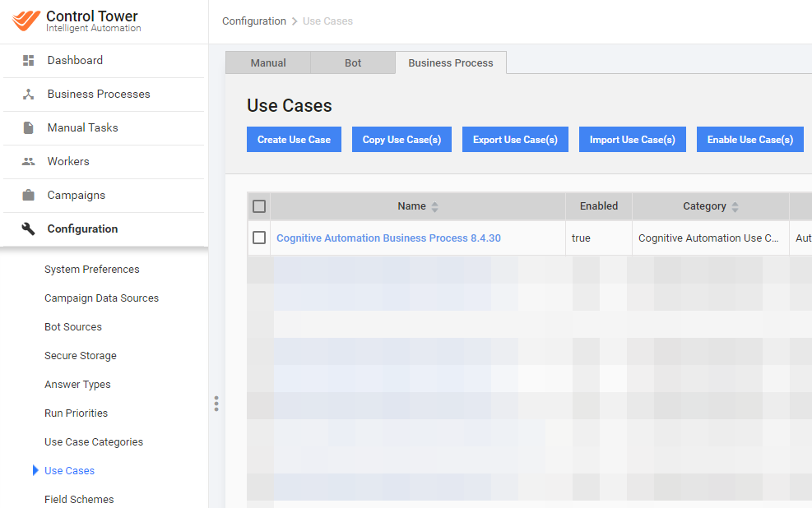Click the Copy Use Case(s) button

tap(401, 140)
